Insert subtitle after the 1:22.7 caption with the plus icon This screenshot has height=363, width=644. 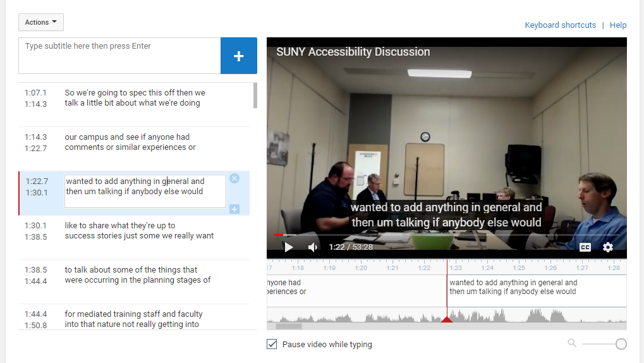pyautogui.click(x=234, y=209)
